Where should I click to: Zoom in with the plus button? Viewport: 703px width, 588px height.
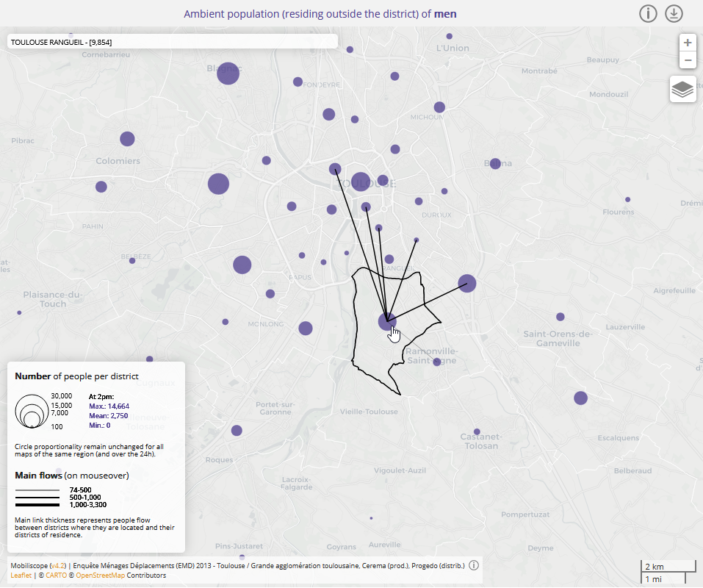point(688,43)
